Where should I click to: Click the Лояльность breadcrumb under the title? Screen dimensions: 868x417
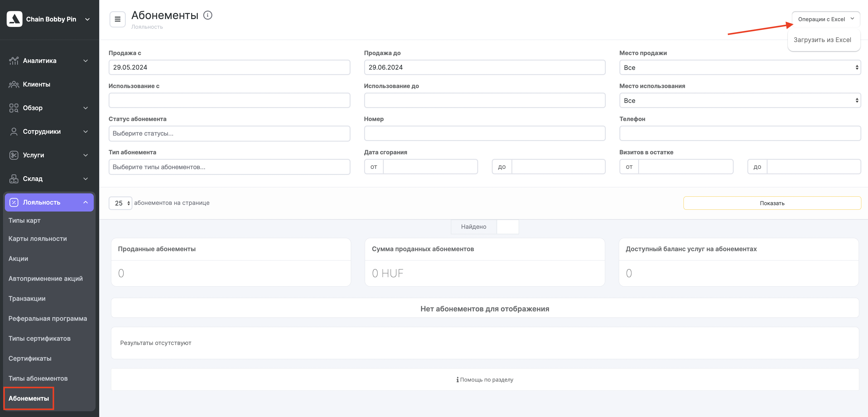[147, 27]
